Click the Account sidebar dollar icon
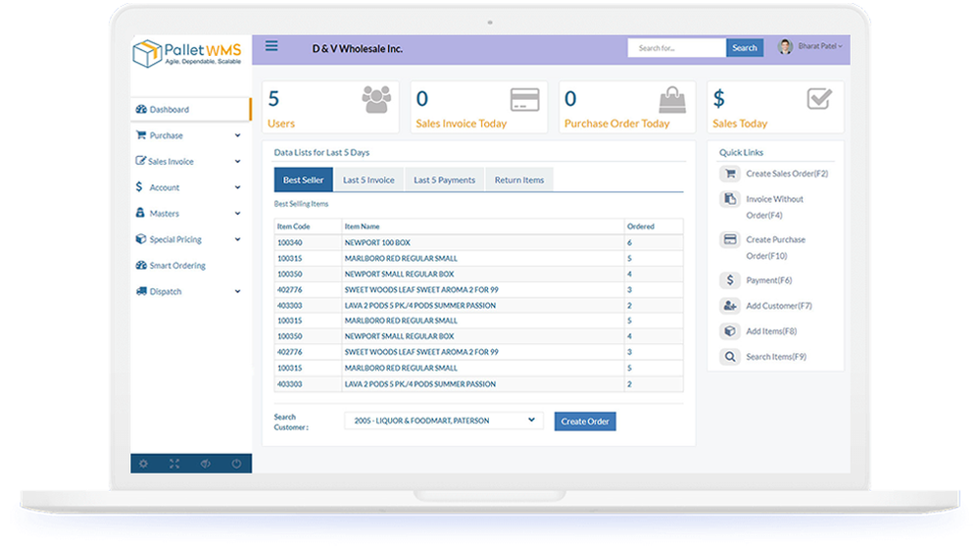Screen dimensions: 980x549 point(139,186)
